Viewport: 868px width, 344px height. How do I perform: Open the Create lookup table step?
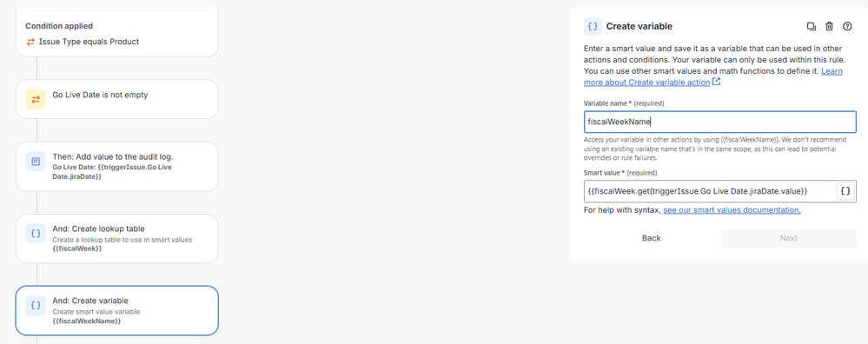tap(116, 238)
